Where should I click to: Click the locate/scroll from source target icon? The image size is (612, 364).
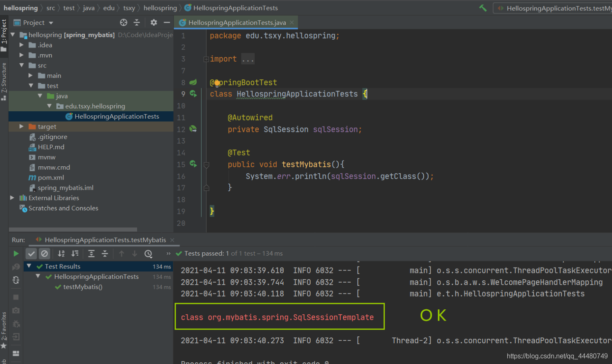(x=123, y=22)
